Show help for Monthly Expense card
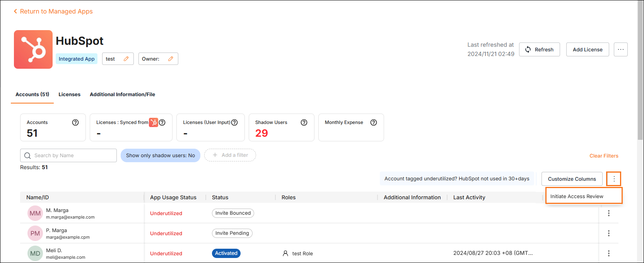Image resolution: width=644 pixels, height=263 pixels. coord(374,122)
